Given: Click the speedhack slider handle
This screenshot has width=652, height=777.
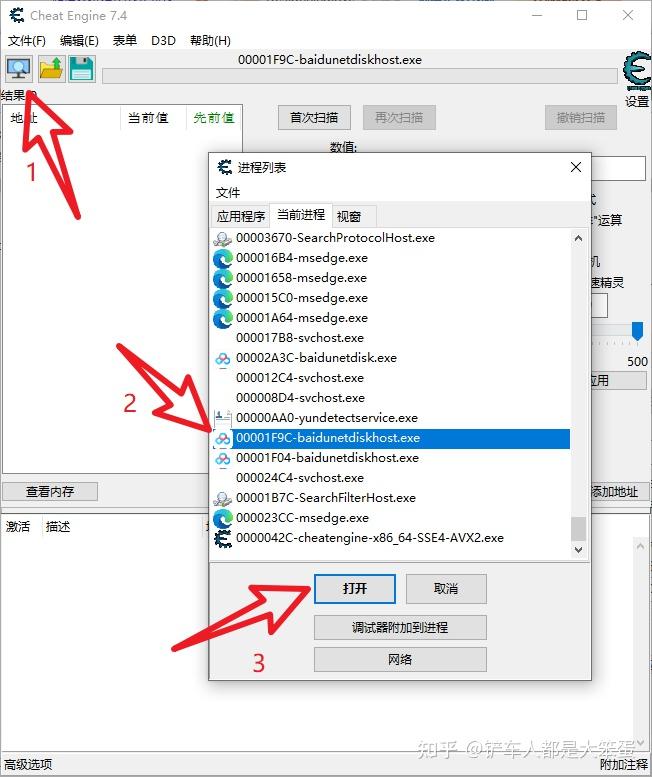Looking at the screenshot, I should coord(638,331).
